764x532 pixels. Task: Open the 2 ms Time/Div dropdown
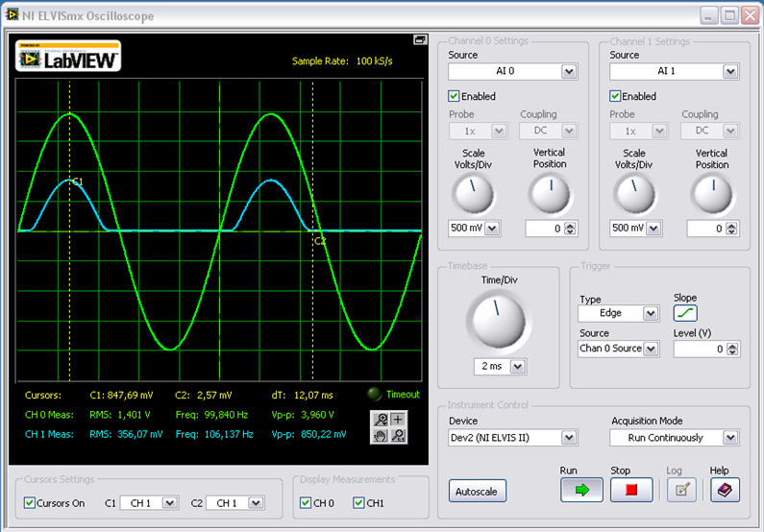point(517,367)
